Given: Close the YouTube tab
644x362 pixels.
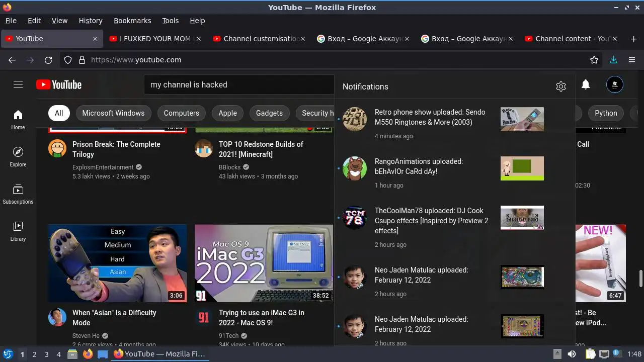Looking at the screenshot, I should pos(95,39).
